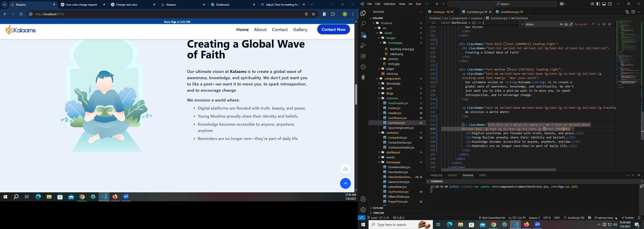Open Chrome extensions puzzle icon
This screenshot has width=644, height=229.
(333, 14)
